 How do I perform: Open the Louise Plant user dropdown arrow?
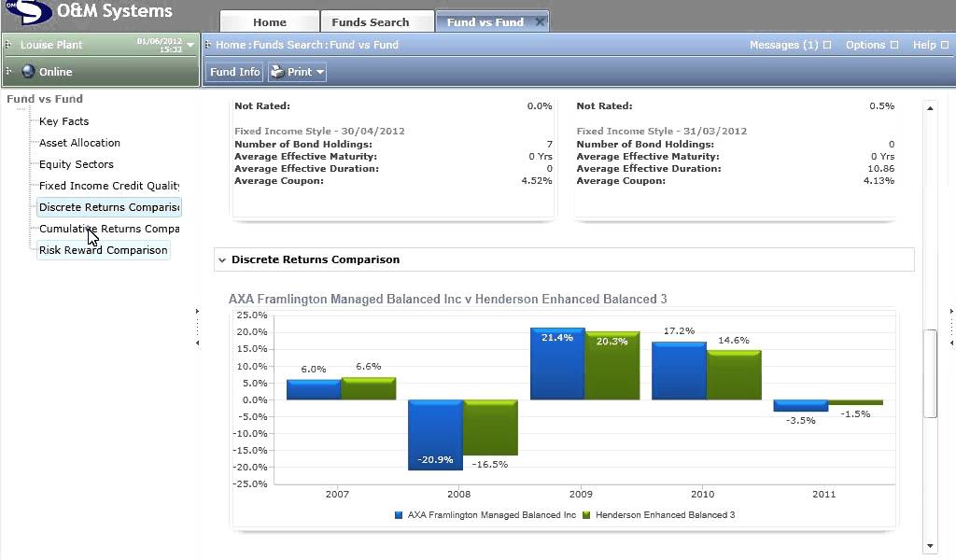(190, 45)
